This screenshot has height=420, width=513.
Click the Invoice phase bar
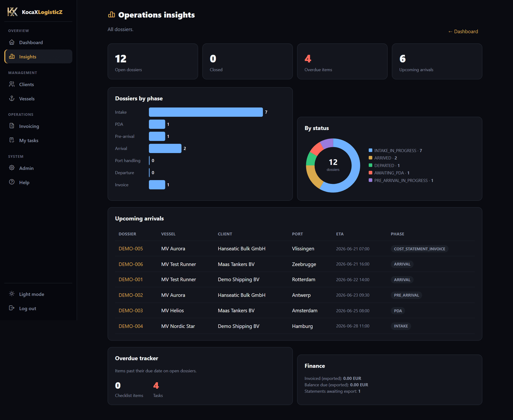coord(157,185)
